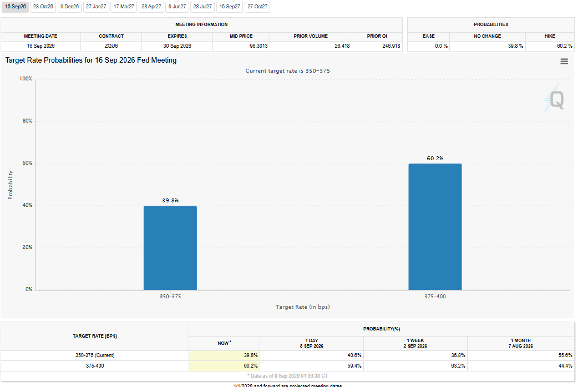The width and height of the screenshot is (588, 387).
Task: Click the MEETING DATE column header
Action: tap(40, 37)
